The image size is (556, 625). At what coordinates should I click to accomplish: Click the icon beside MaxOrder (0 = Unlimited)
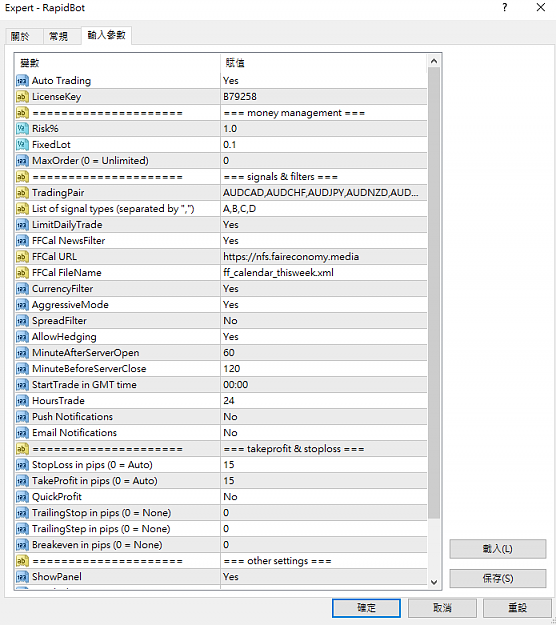click(22, 161)
